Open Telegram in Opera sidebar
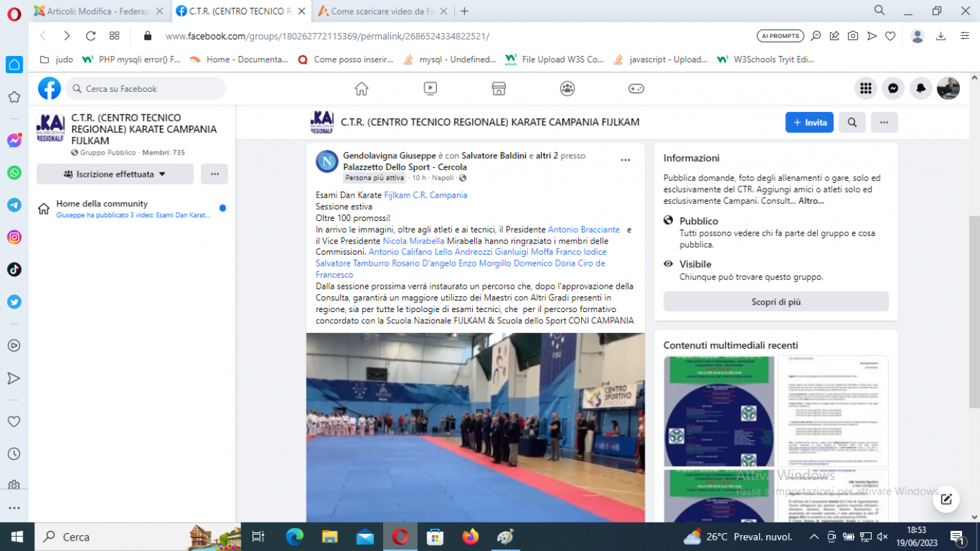 14,205
